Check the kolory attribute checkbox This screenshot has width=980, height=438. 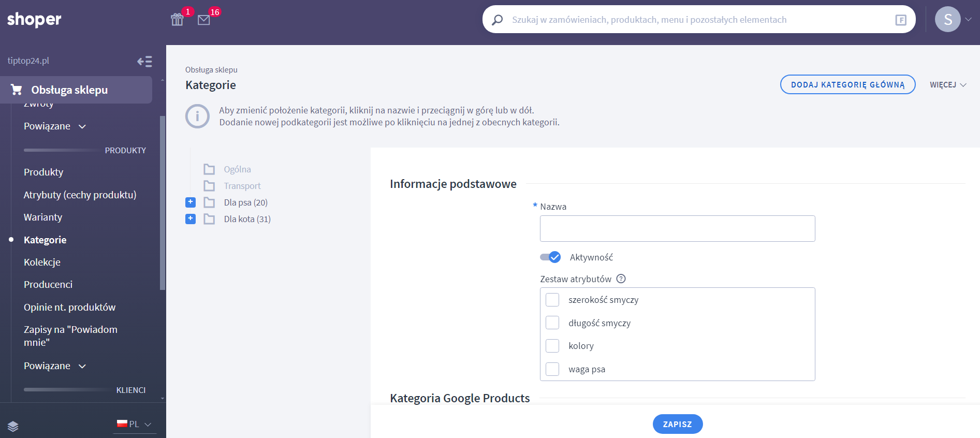552,346
